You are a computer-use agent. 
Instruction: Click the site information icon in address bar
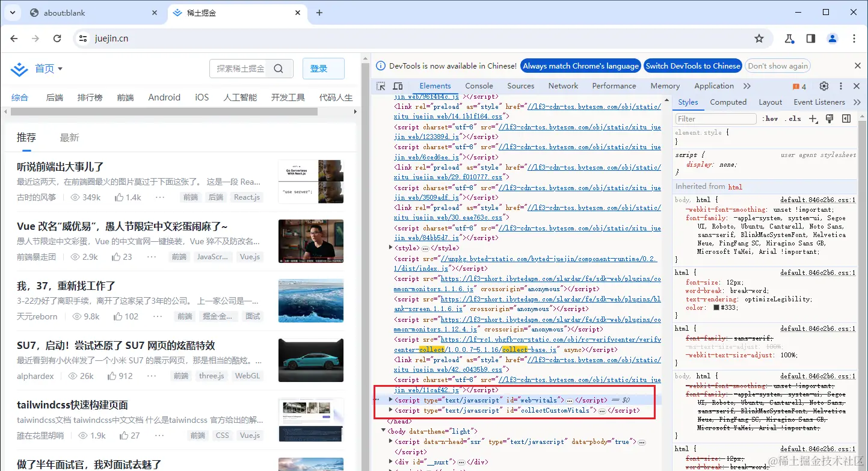[83, 38]
